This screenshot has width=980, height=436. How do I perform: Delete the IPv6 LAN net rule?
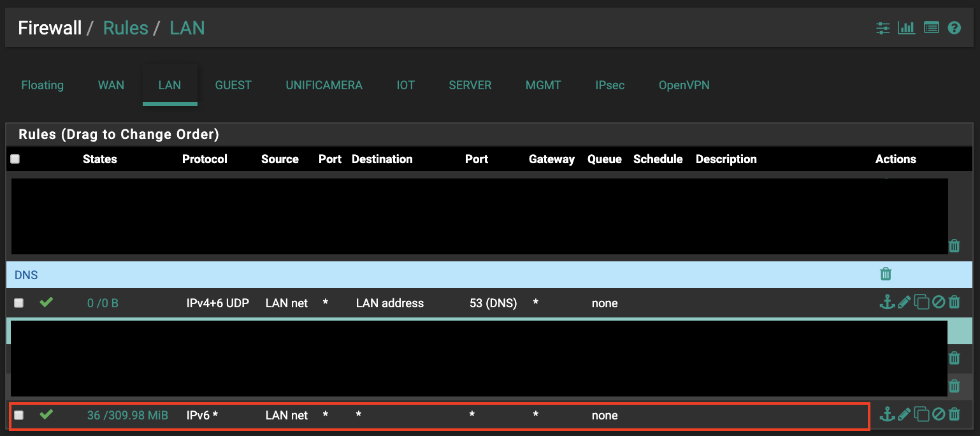(954, 415)
